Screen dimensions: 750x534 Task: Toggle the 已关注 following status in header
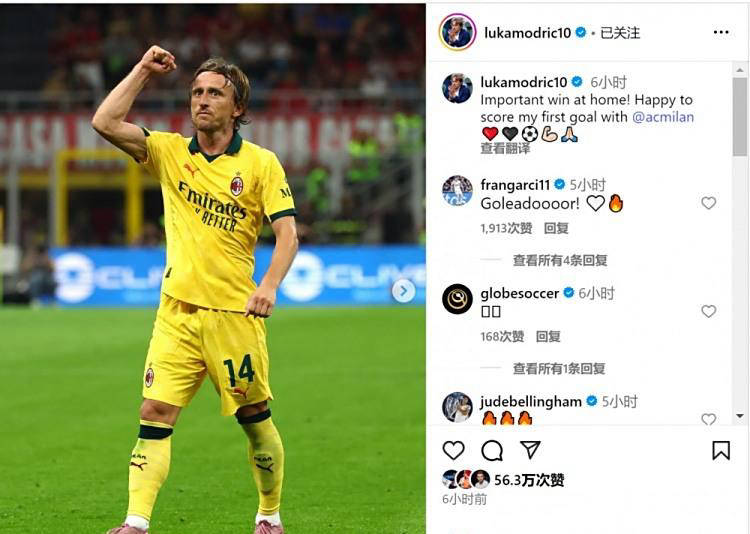[620, 33]
